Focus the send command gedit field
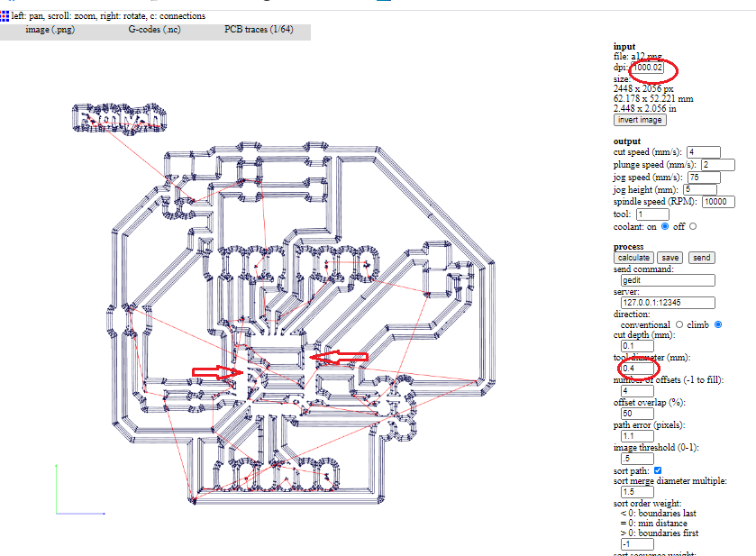The height and width of the screenshot is (556, 756). 668,280
